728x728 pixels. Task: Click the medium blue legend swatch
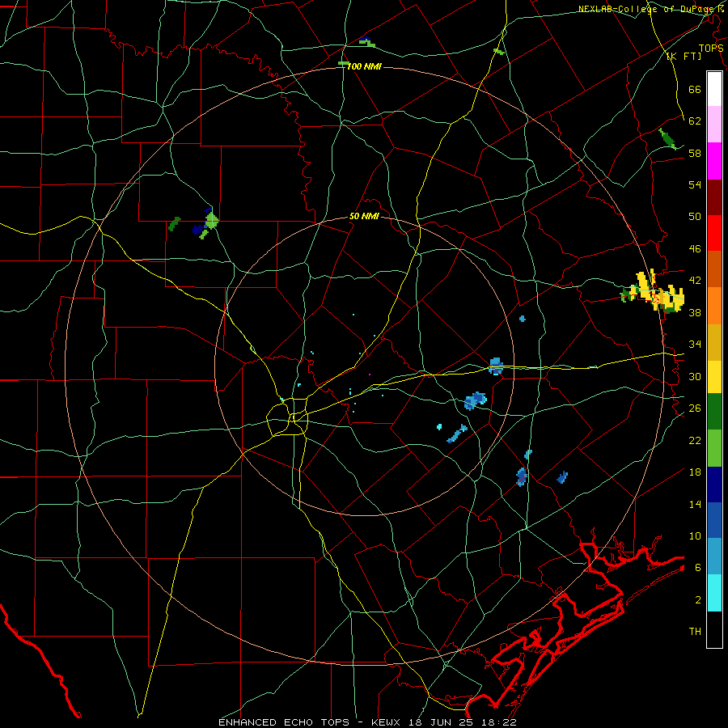click(x=714, y=520)
